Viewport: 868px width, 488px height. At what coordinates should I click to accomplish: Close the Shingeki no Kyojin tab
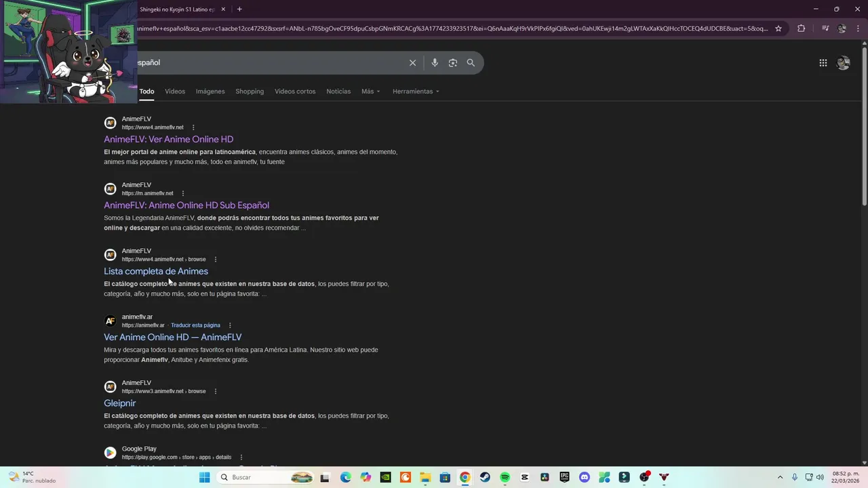[x=223, y=9]
